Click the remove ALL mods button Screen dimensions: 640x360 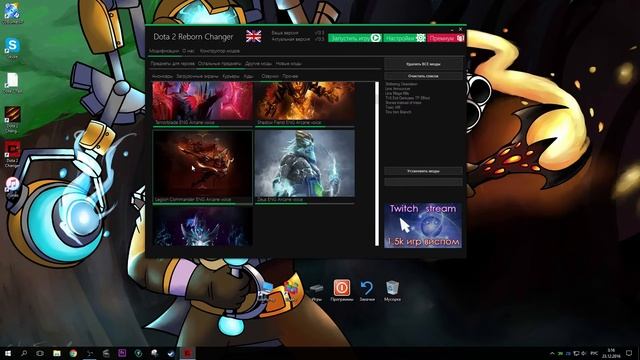pyautogui.click(x=423, y=64)
